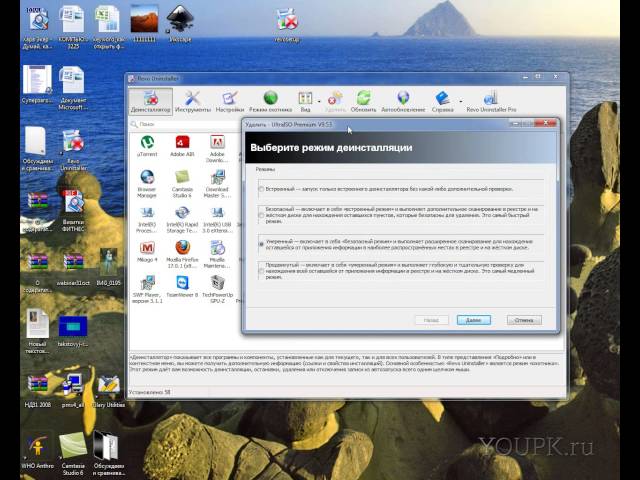Select Mozilla Firefox 17.0.1 entry

click(x=182, y=254)
